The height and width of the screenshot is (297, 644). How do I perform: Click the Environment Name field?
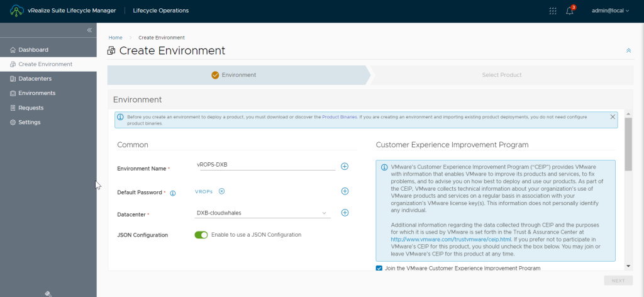pyautogui.click(x=267, y=165)
